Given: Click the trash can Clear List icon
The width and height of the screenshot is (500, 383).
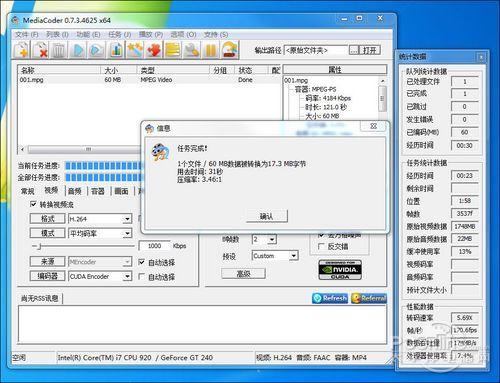Looking at the screenshot, I should [59, 50].
